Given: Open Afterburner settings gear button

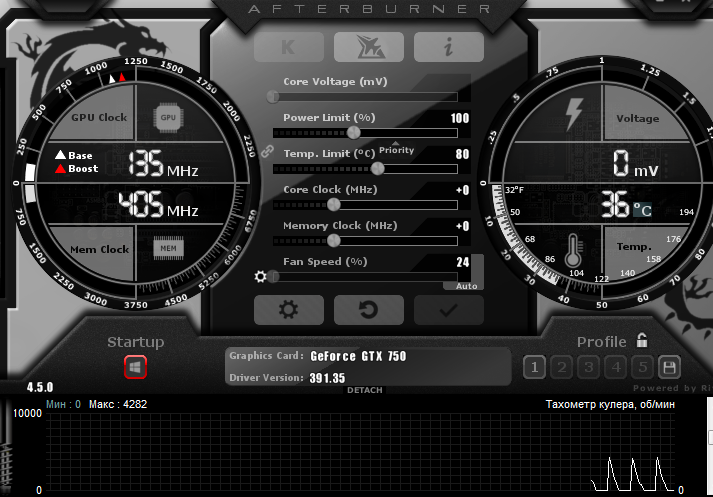Looking at the screenshot, I should pyautogui.click(x=289, y=310).
